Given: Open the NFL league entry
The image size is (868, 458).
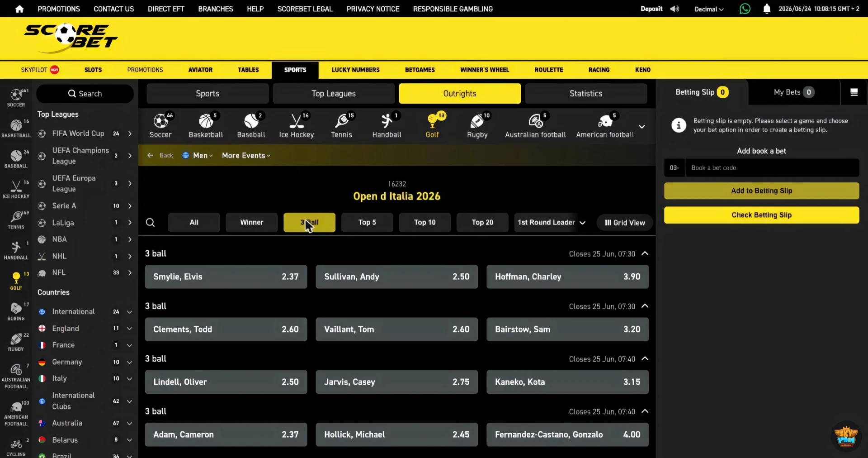Looking at the screenshot, I should pyautogui.click(x=85, y=272).
